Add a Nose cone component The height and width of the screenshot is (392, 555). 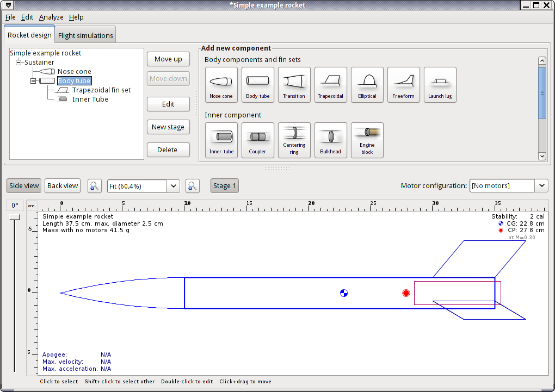[x=221, y=85]
